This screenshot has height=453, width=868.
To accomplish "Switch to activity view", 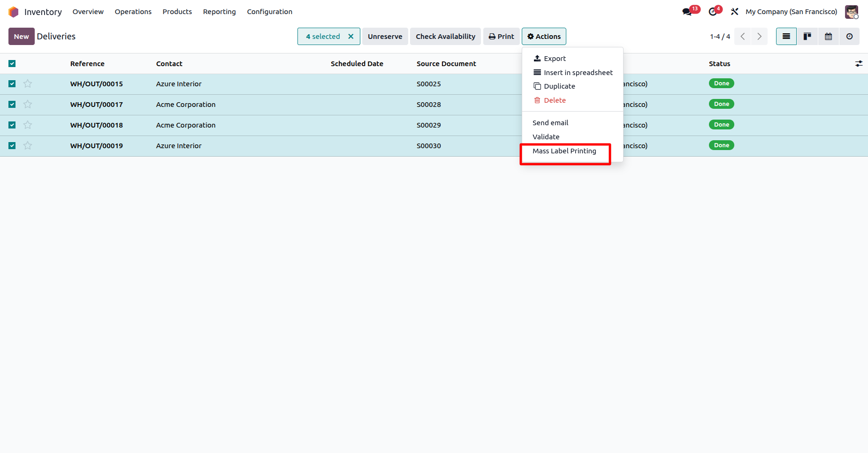I will (x=849, y=37).
